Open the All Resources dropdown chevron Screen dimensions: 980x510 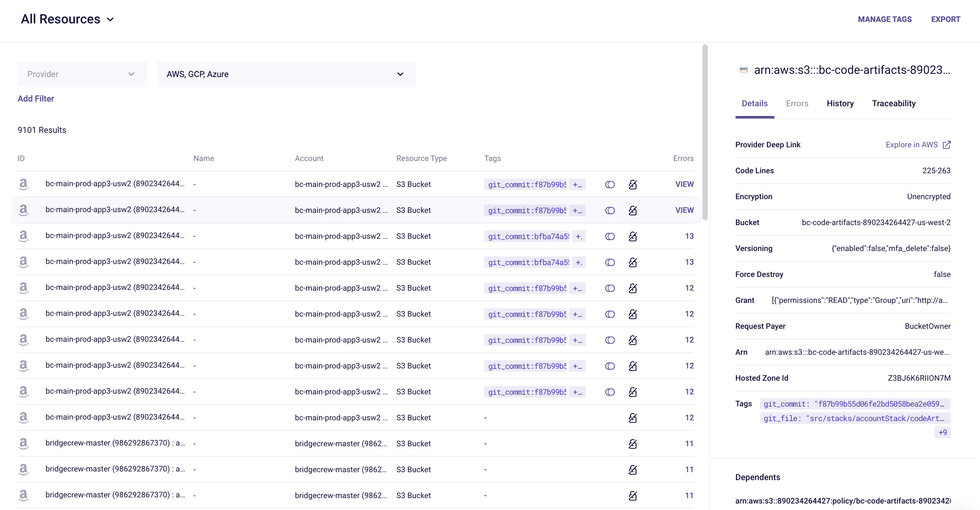click(x=110, y=19)
